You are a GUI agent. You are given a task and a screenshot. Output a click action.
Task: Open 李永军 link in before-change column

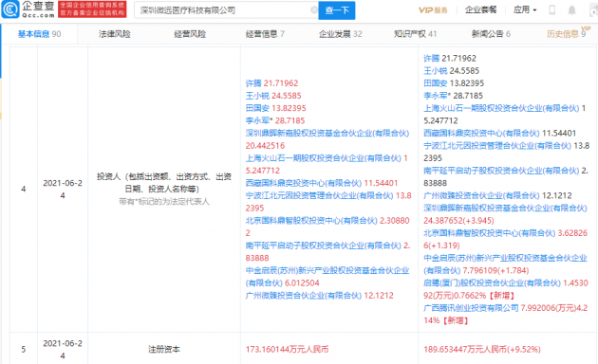(257, 120)
